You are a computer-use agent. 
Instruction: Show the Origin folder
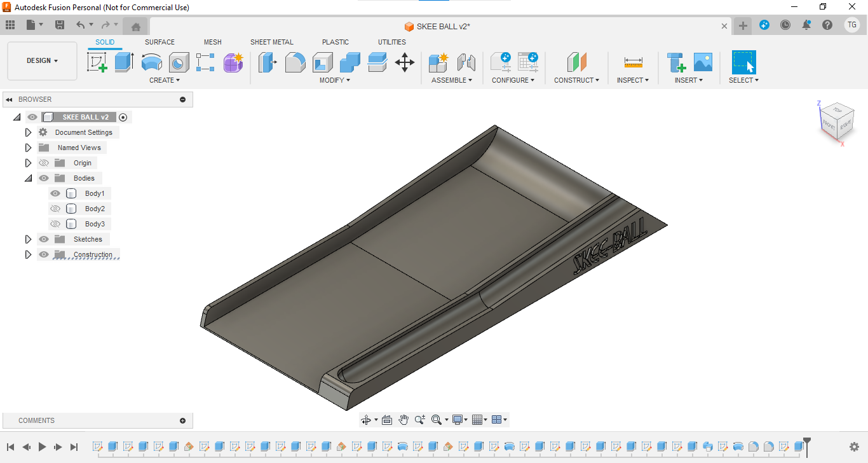tap(44, 163)
